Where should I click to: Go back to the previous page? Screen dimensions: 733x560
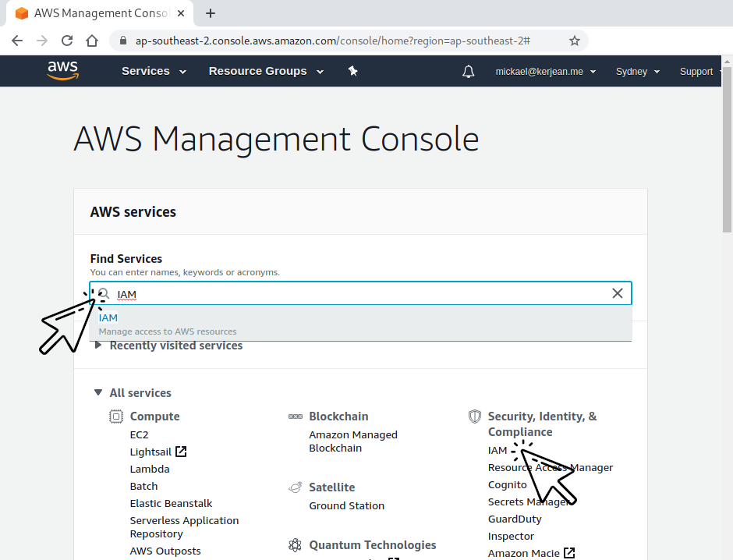(17, 41)
